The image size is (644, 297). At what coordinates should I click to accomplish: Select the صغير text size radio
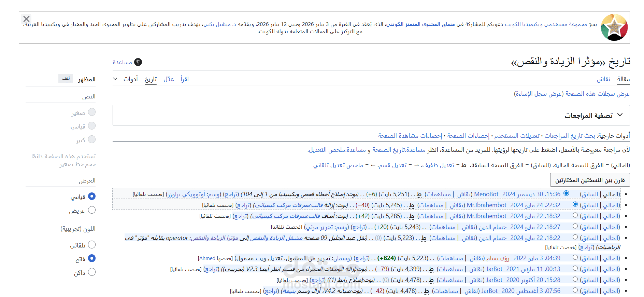(92, 112)
